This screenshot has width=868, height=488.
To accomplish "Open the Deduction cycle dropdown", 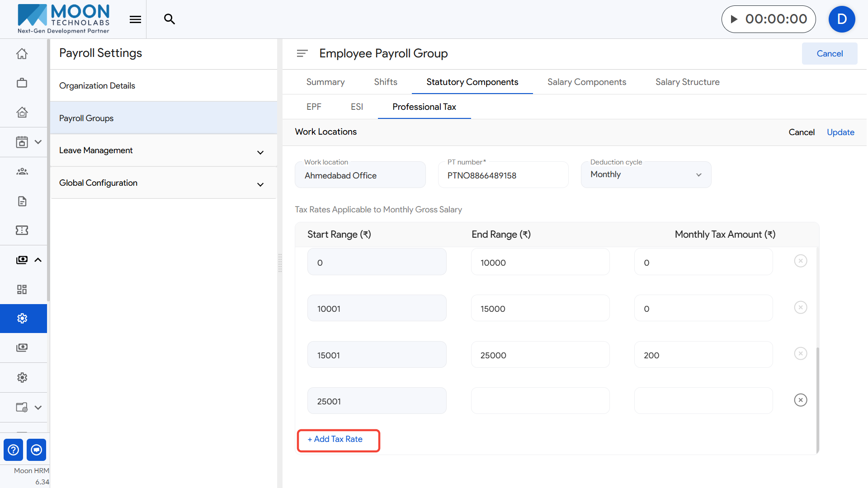I will [646, 175].
